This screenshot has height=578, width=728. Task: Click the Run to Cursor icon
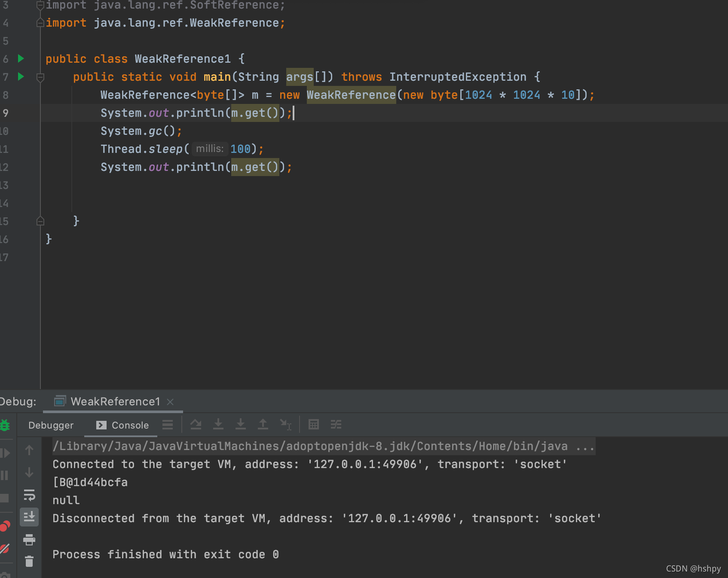[x=285, y=425]
